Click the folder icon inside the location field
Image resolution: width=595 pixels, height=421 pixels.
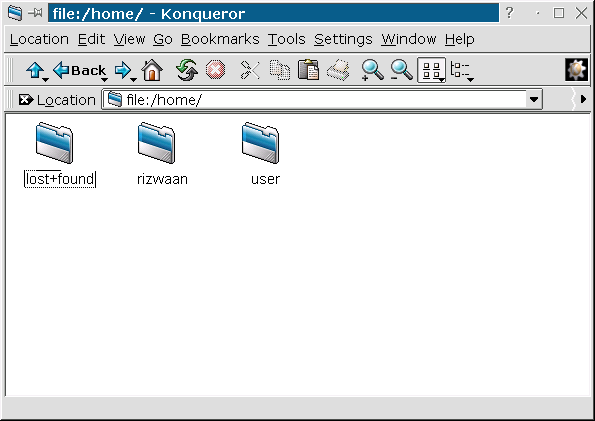pos(115,99)
